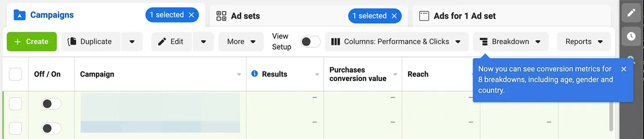Clear the Campaigns 1 selected filter
644x139 pixels.
(191, 15)
